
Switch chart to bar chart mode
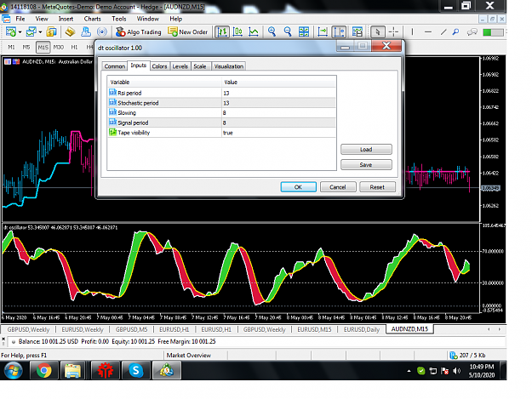[x=222, y=31]
